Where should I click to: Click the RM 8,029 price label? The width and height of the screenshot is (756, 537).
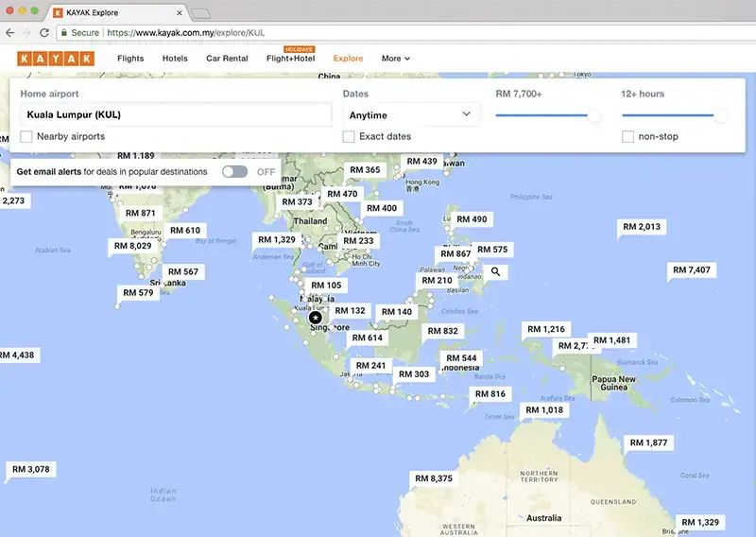pyautogui.click(x=132, y=246)
